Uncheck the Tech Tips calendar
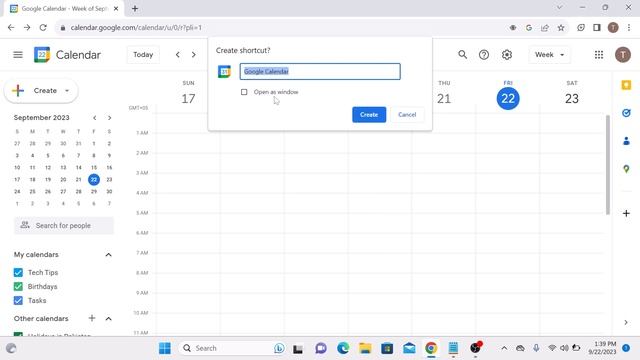 [18, 272]
